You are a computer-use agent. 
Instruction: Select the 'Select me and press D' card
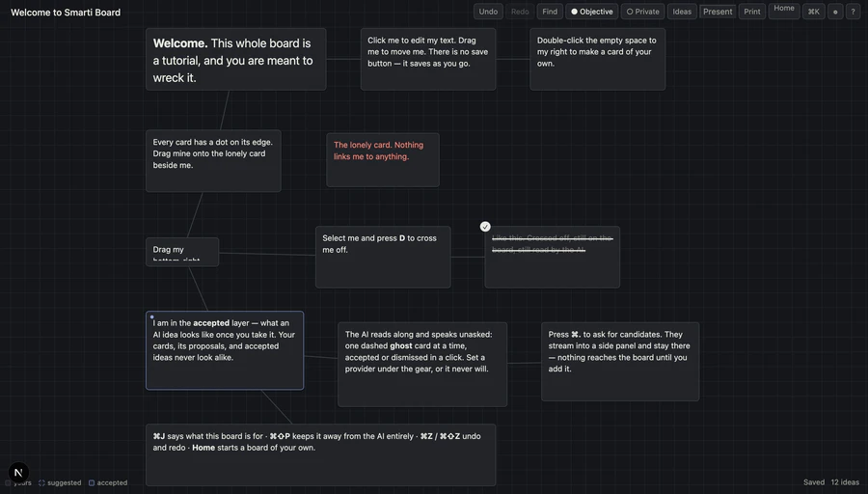pyautogui.click(x=383, y=257)
